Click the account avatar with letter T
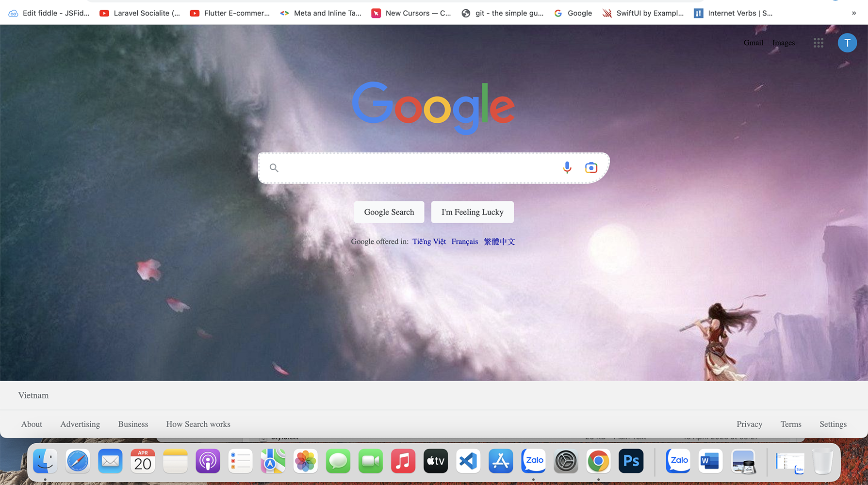The image size is (868, 485). (x=847, y=43)
